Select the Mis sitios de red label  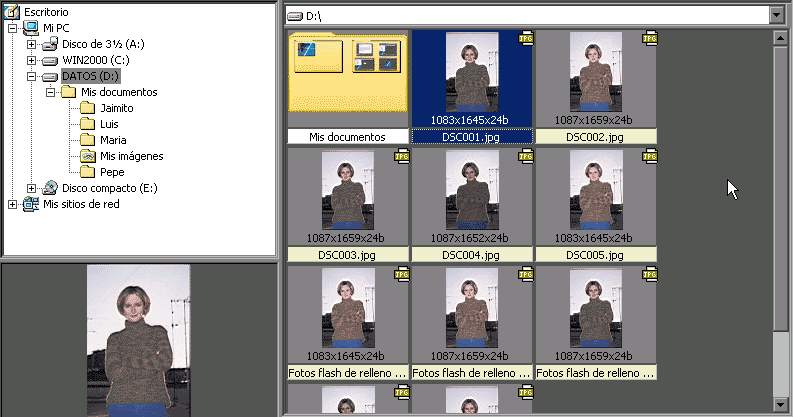coord(81,204)
